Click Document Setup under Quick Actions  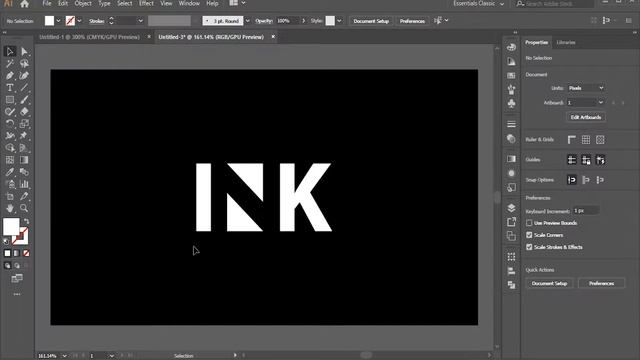[x=549, y=283]
